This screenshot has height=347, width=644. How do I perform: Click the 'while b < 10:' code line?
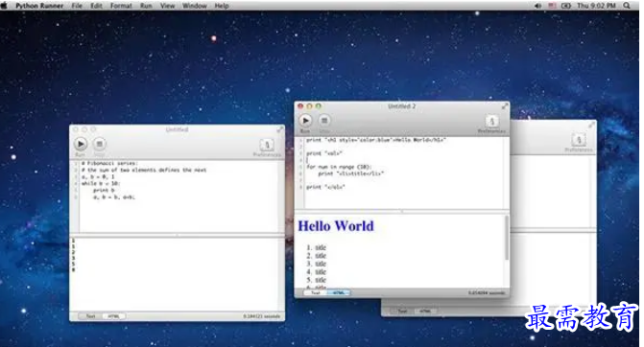tap(101, 183)
